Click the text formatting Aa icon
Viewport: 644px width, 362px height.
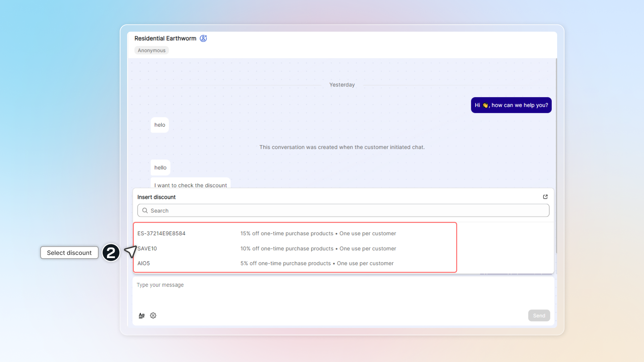tap(142, 315)
